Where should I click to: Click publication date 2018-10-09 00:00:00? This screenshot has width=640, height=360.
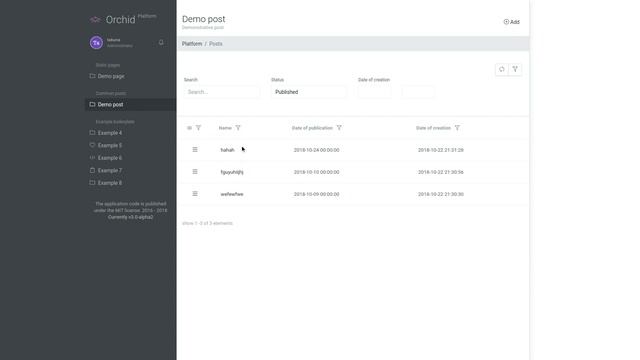coord(316,194)
